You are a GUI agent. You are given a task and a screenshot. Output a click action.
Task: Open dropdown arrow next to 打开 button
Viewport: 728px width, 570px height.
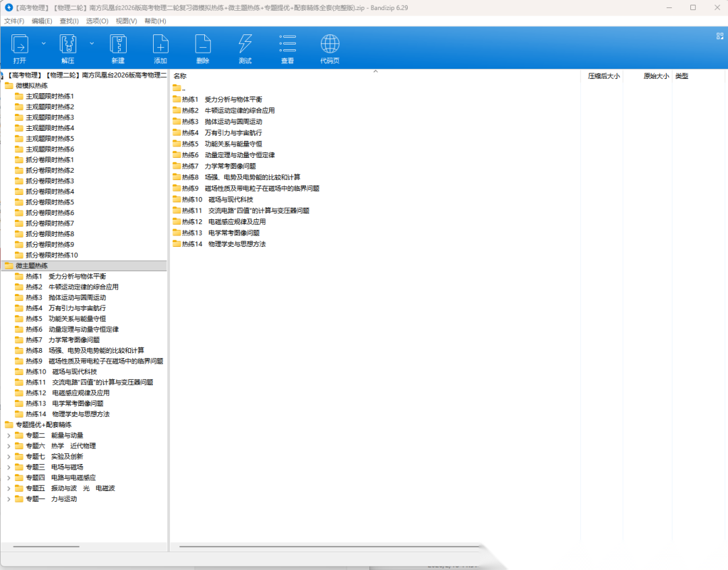[x=44, y=43]
